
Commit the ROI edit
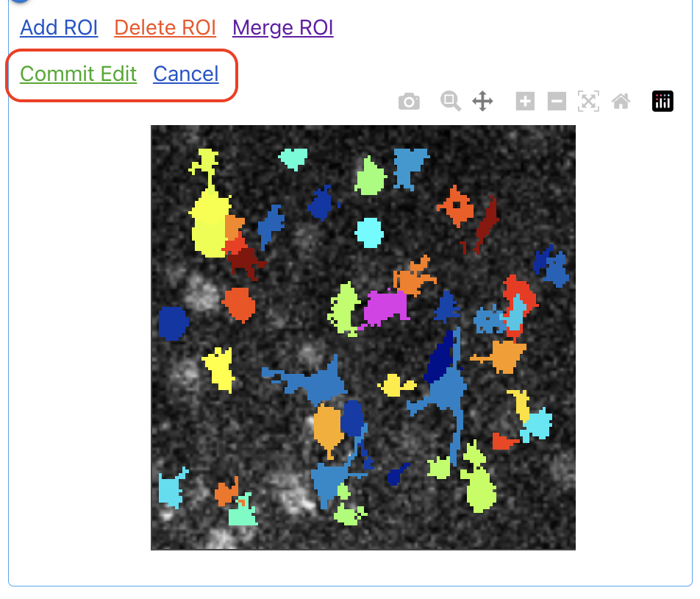pos(78,74)
